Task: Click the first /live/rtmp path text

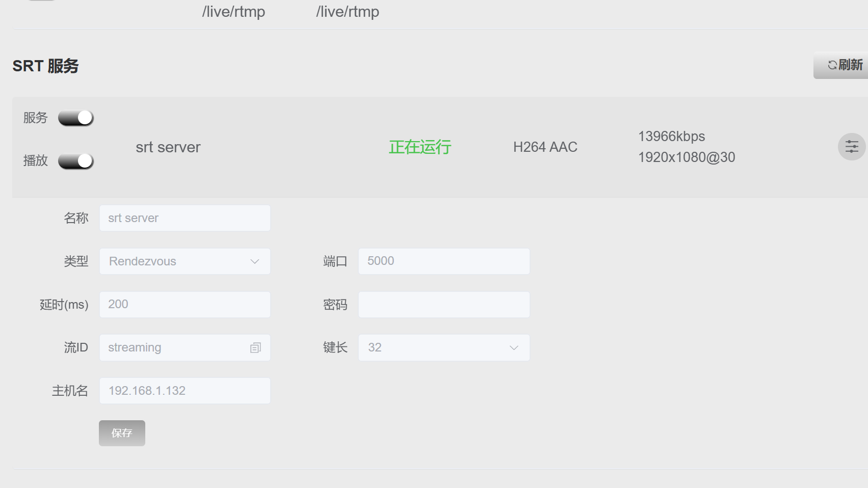Action: [233, 12]
